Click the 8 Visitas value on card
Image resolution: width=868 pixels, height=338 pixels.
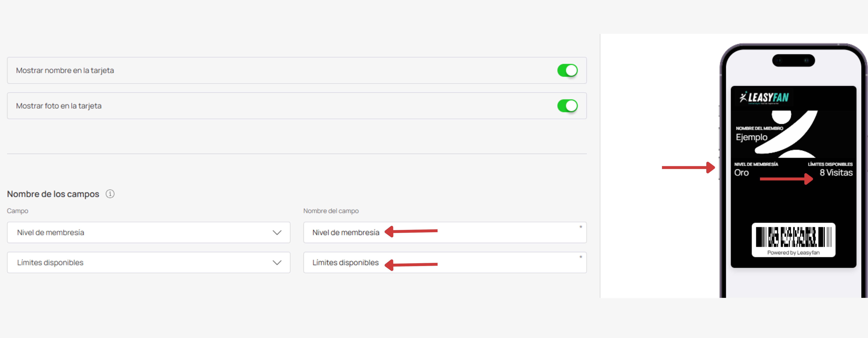(x=836, y=173)
